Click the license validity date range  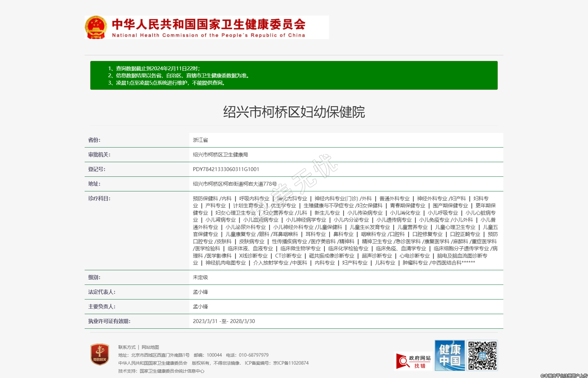point(224,321)
